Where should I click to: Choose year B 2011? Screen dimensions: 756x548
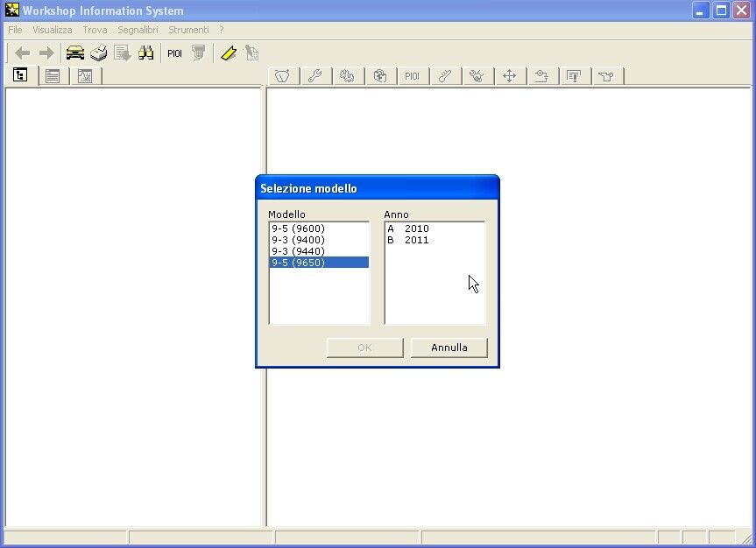point(435,240)
